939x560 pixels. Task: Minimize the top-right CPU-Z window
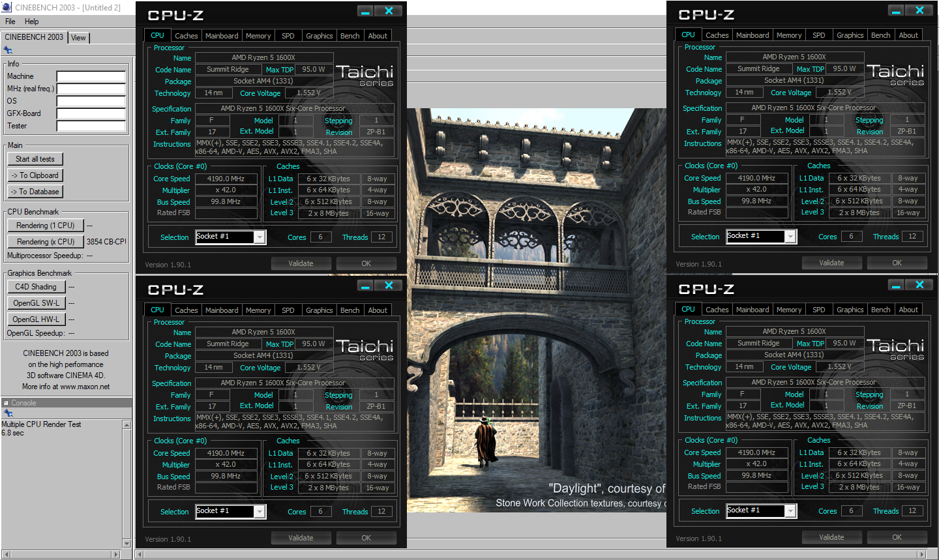pyautogui.click(x=897, y=10)
